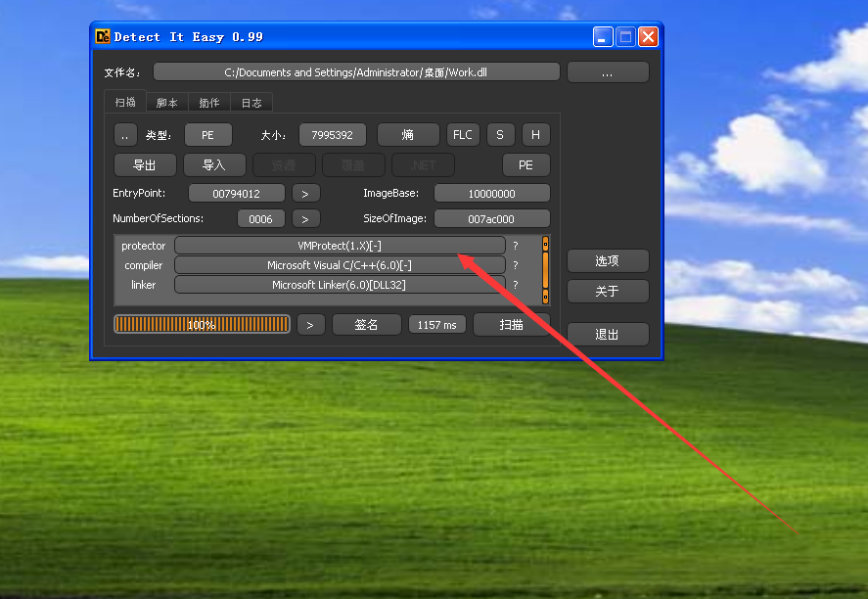This screenshot has width=868, height=599.
Task: Click the "linker" row label
Action: pos(144,285)
